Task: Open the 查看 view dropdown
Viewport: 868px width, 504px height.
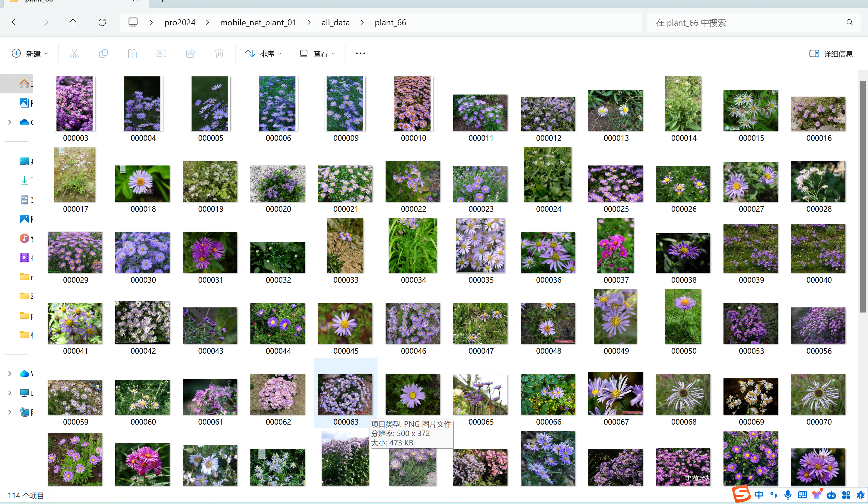Action: pos(317,54)
